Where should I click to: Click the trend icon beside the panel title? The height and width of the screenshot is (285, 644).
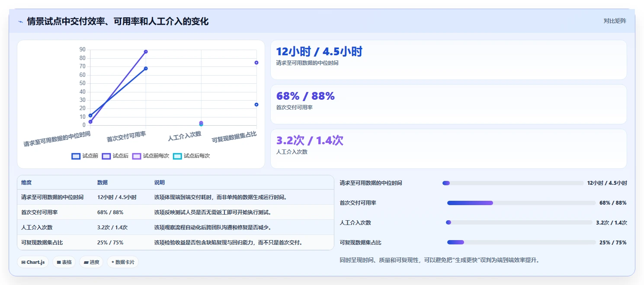(20, 21)
